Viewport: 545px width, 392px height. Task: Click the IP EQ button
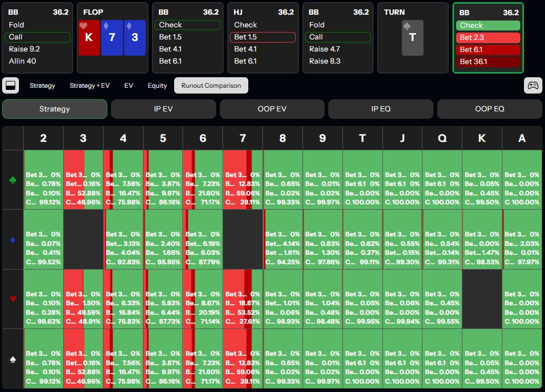(x=380, y=109)
